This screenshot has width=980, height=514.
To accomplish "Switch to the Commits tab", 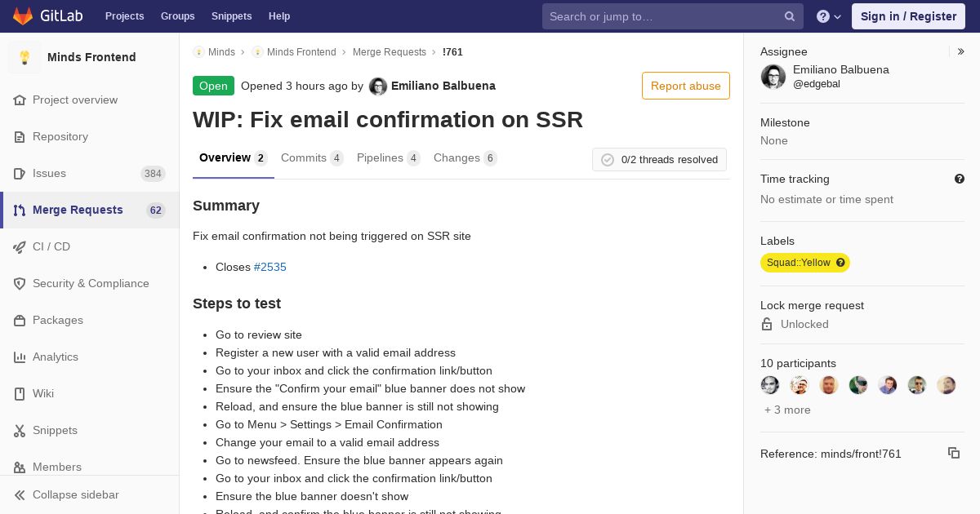I will [x=312, y=158].
